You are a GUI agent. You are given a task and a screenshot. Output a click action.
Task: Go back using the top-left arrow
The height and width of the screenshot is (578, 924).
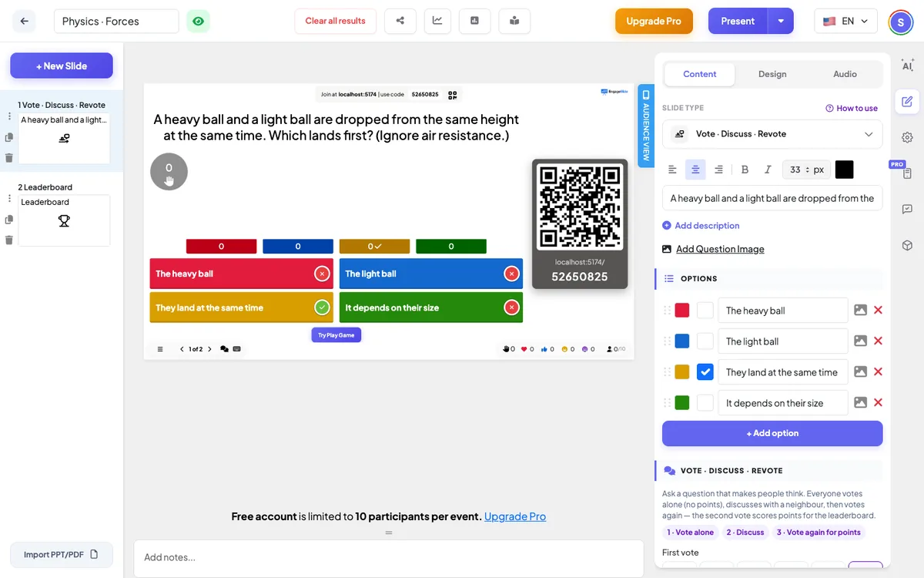24,22
